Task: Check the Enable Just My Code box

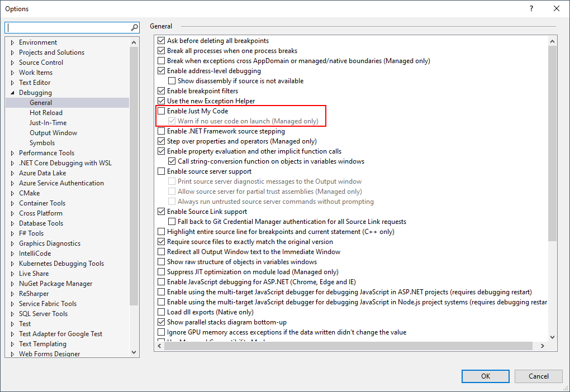Action: (x=161, y=111)
